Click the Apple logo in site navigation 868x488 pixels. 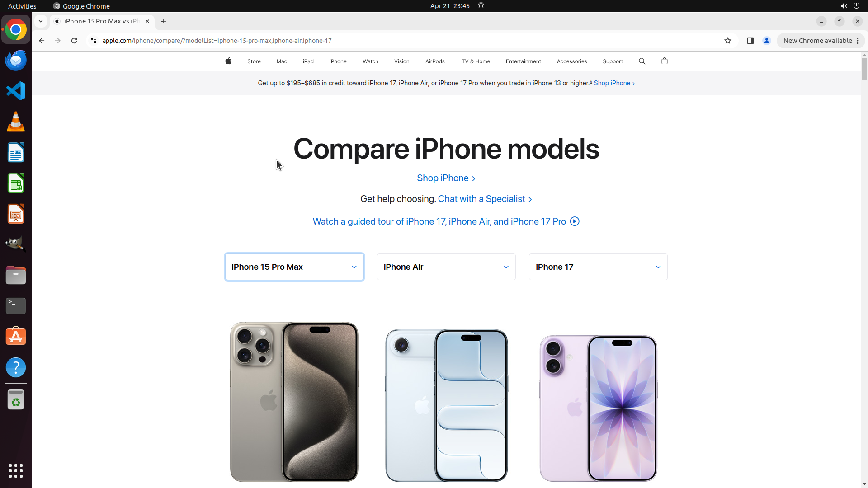pos(228,61)
